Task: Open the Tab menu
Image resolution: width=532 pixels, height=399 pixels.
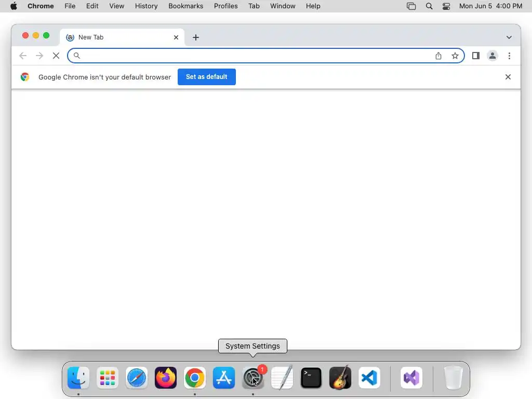Action: pos(254,6)
